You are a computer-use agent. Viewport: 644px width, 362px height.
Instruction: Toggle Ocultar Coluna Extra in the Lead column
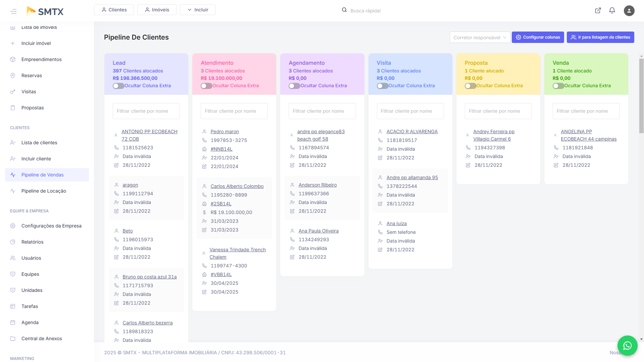point(118,86)
